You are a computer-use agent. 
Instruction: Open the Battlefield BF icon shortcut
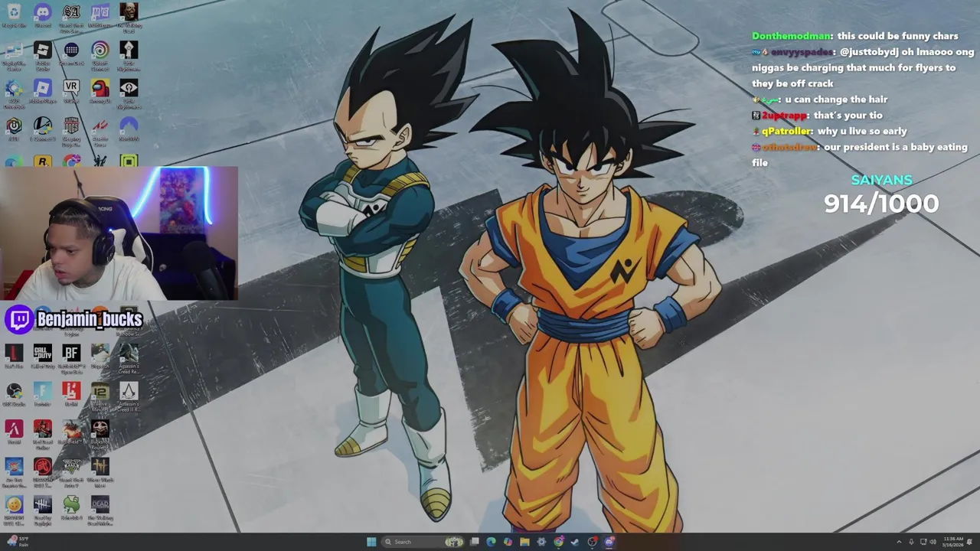click(x=71, y=358)
